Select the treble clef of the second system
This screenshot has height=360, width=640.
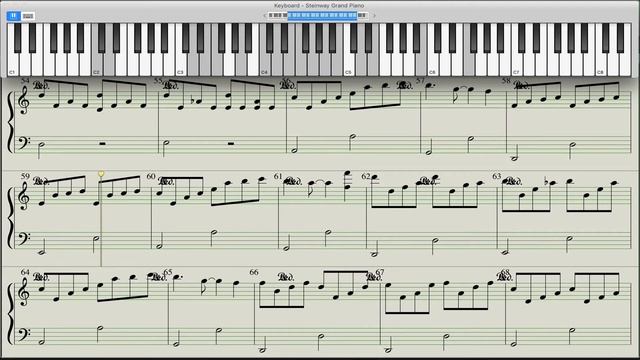(x=24, y=196)
